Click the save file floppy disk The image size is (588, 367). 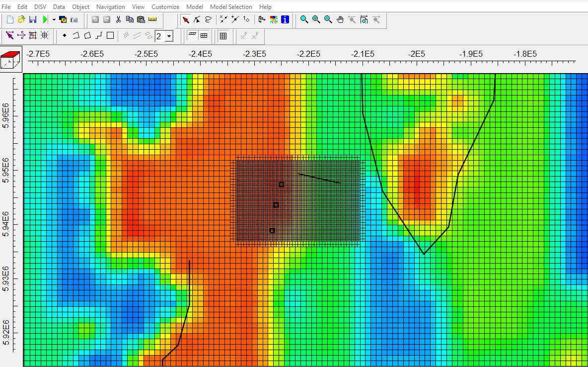click(33, 19)
